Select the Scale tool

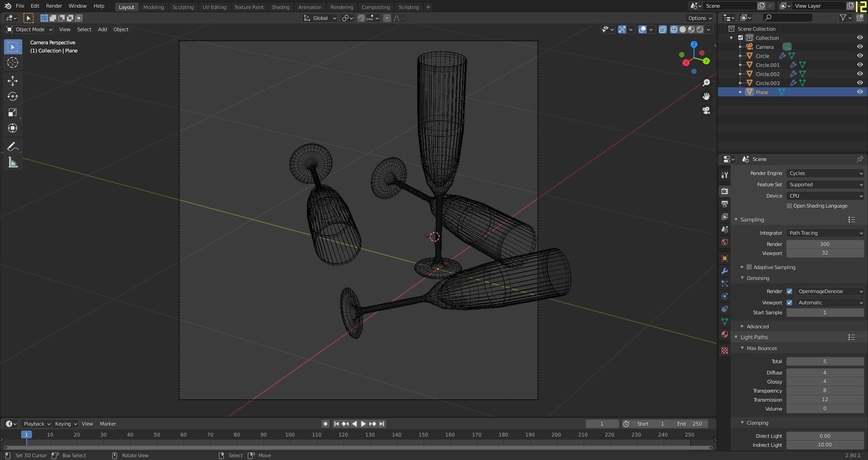pos(13,113)
